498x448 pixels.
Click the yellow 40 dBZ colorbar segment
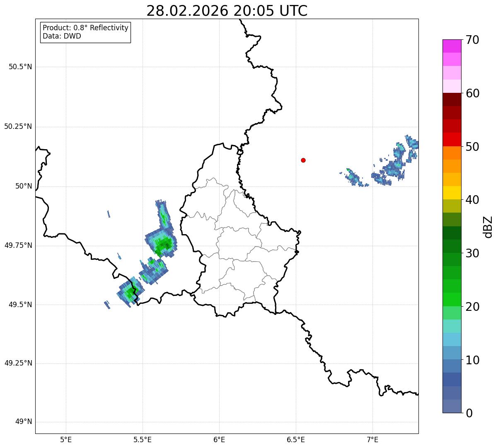tap(452, 193)
